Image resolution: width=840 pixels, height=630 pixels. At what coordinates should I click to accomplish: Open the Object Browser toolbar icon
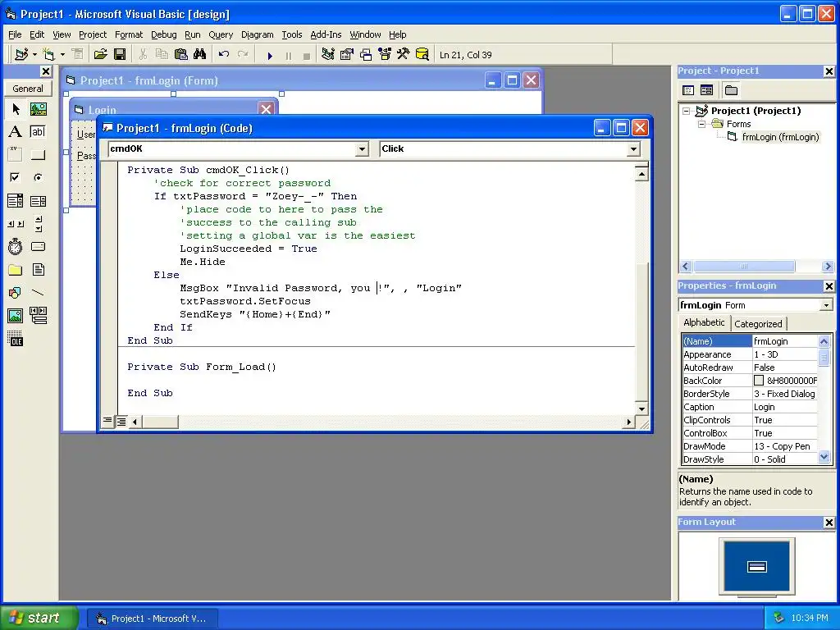pyautogui.click(x=385, y=54)
